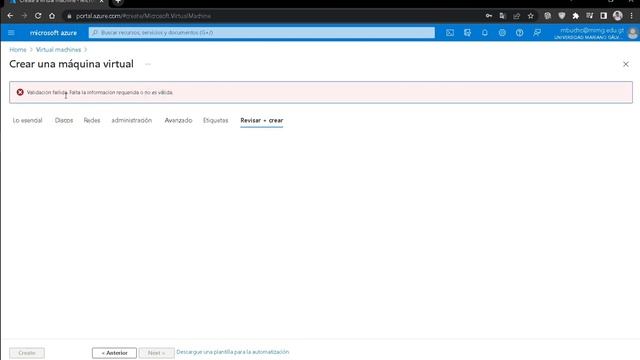Click the Create button

27,353
